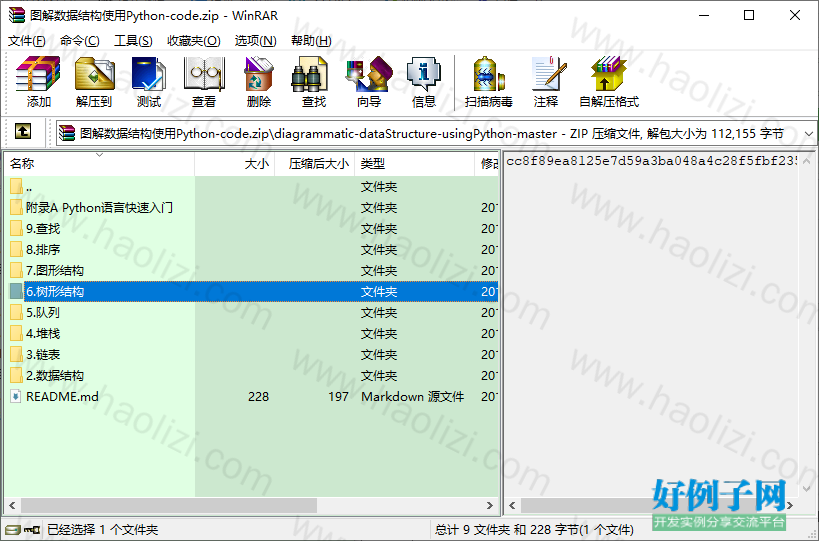Viewport: 819px width, 541px height.
Task: Select the 4.堆栈 folder
Action: (x=43, y=334)
